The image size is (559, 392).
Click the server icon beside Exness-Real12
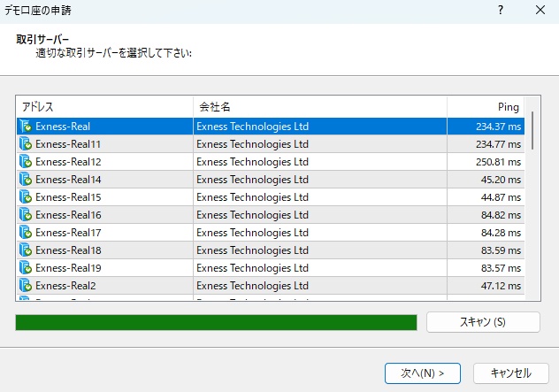pos(26,162)
